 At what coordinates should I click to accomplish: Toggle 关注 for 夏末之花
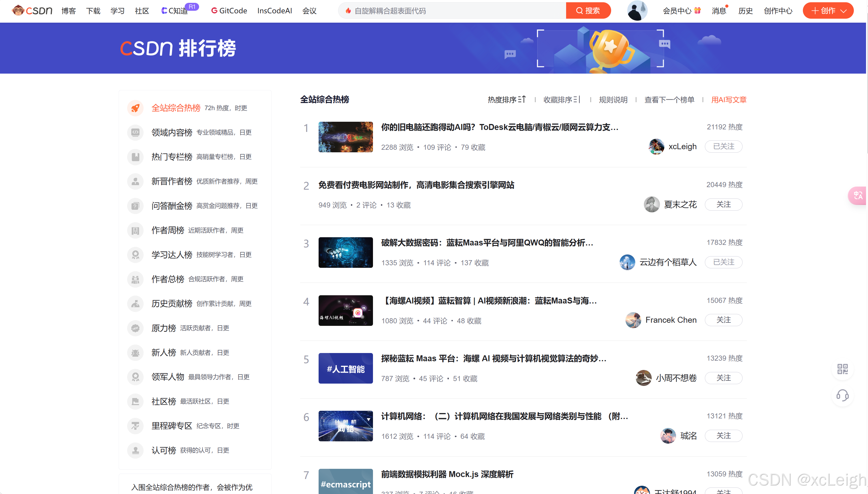click(x=724, y=205)
